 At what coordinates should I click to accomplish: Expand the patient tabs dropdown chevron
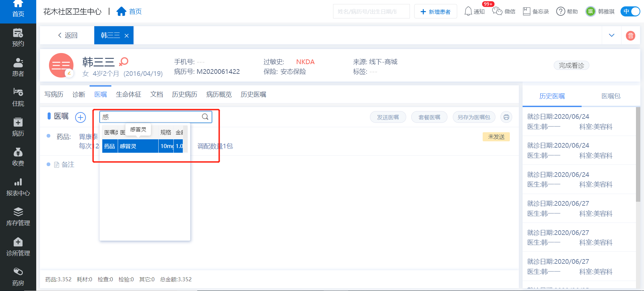coord(611,35)
